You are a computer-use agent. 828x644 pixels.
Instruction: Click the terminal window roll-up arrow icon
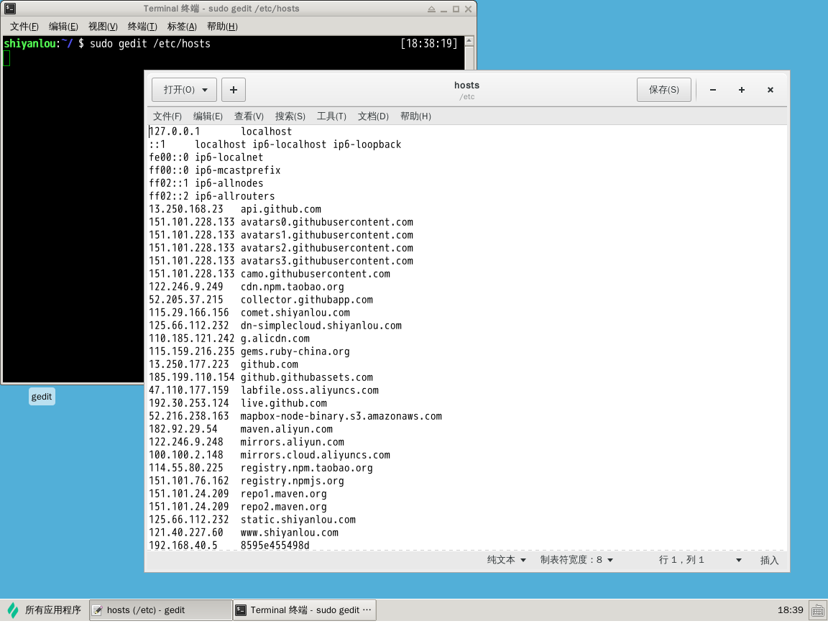pyautogui.click(x=431, y=9)
